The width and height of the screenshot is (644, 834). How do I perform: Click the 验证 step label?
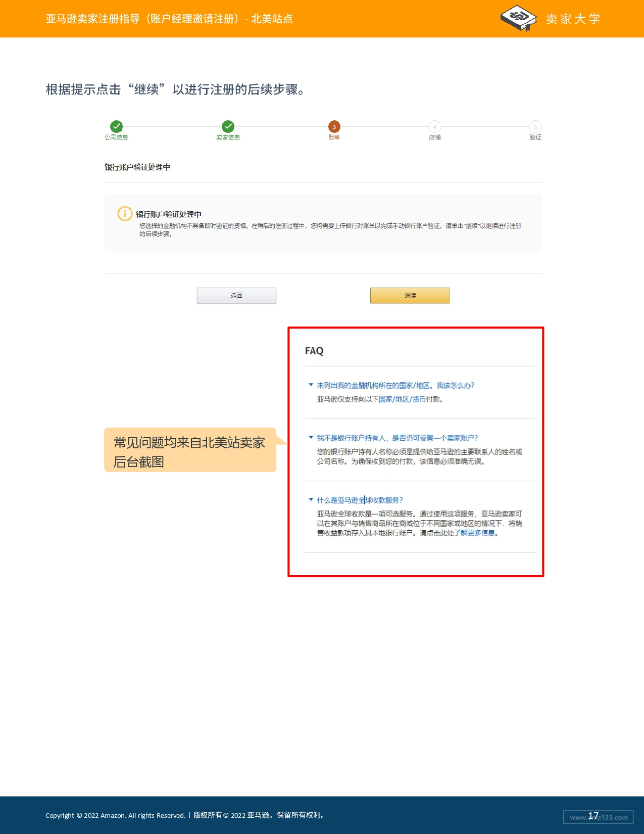tap(535, 137)
